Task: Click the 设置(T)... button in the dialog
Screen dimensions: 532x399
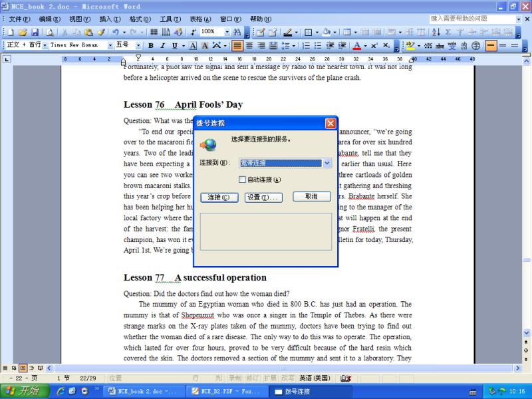Action: pyautogui.click(x=263, y=198)
